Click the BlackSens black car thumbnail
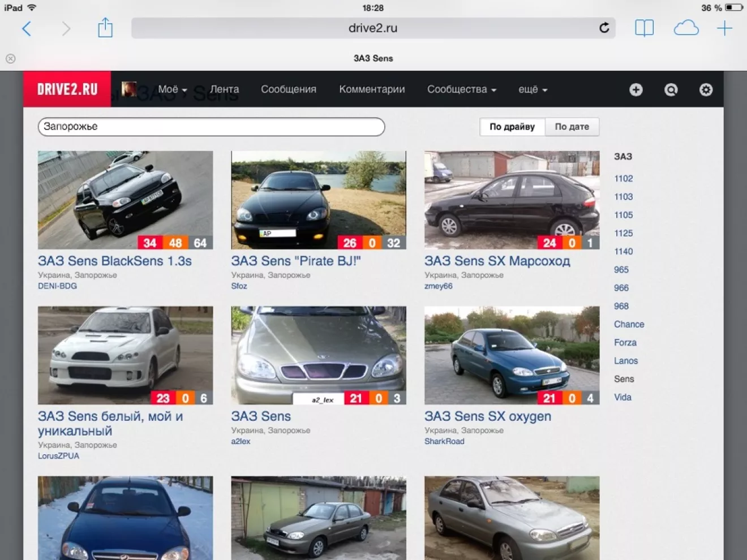 click(x=125, y=200)
